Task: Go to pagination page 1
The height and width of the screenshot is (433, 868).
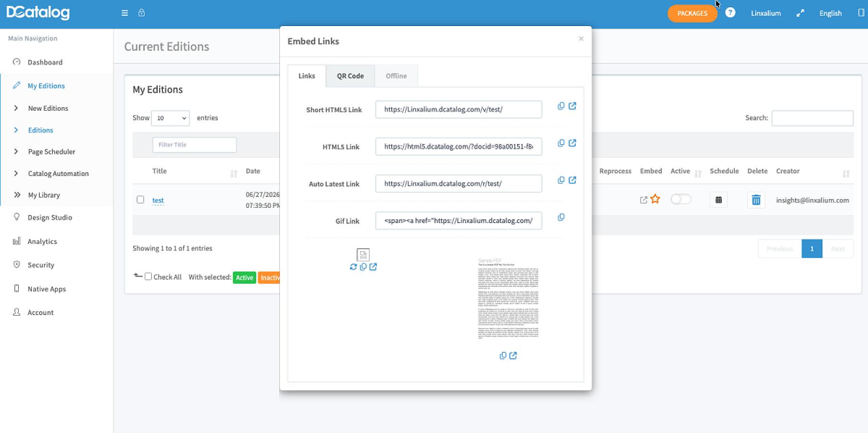Action: (x=812, y=249)
